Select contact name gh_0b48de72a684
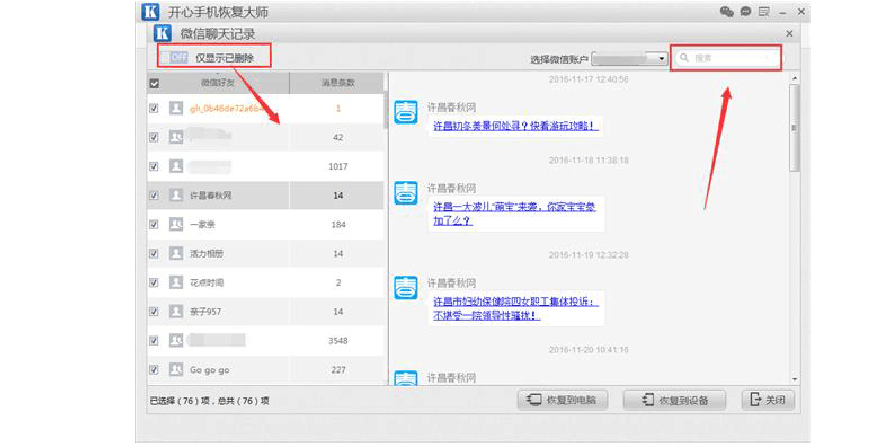893x443 pixels. pyautogui.click(x=227, y=108)
